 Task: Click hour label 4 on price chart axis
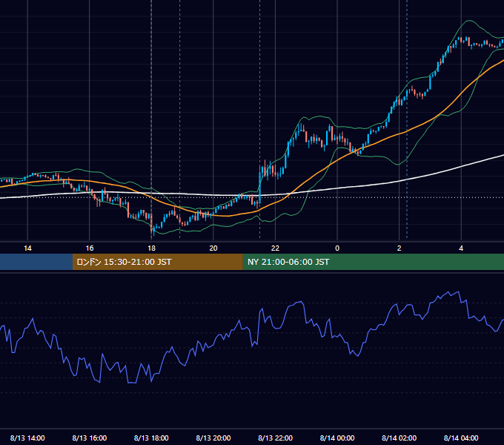(x=461, y=248)
